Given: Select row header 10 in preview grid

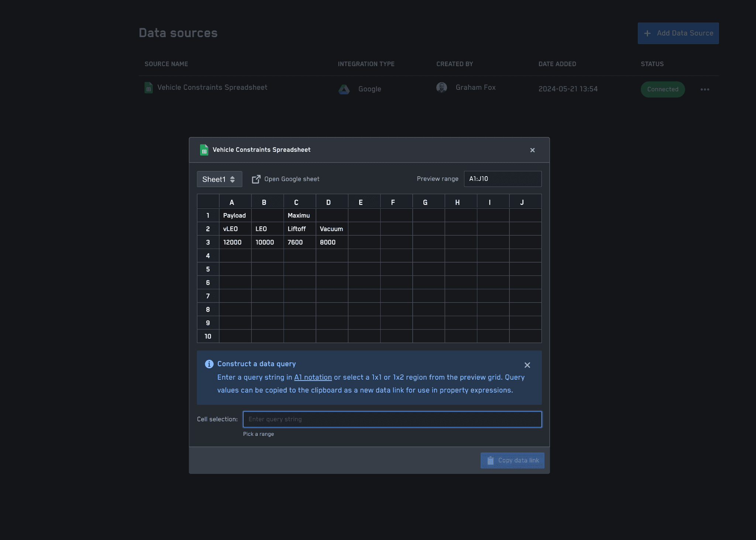Looking at the screenshot, I should [208, 336].
